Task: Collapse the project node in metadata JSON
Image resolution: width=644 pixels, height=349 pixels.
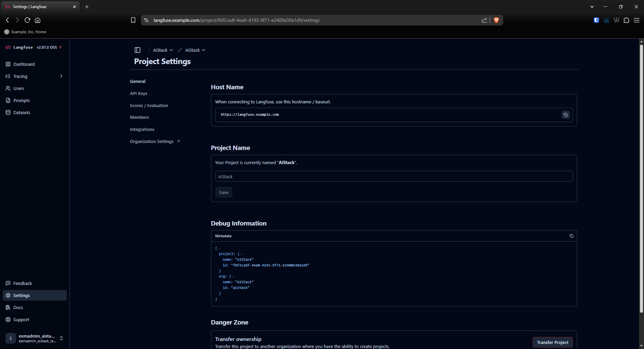Action: tap(241, 254)
